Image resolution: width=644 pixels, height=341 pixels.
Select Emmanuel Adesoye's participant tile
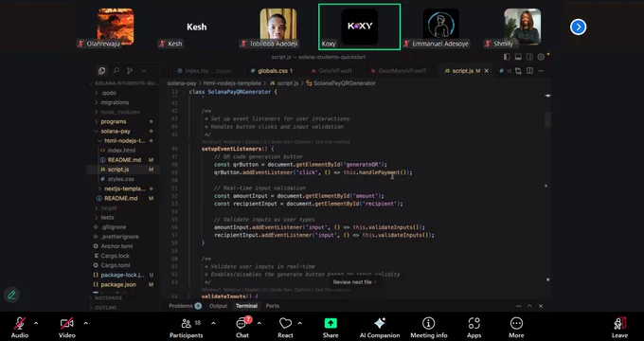[440, 27]
